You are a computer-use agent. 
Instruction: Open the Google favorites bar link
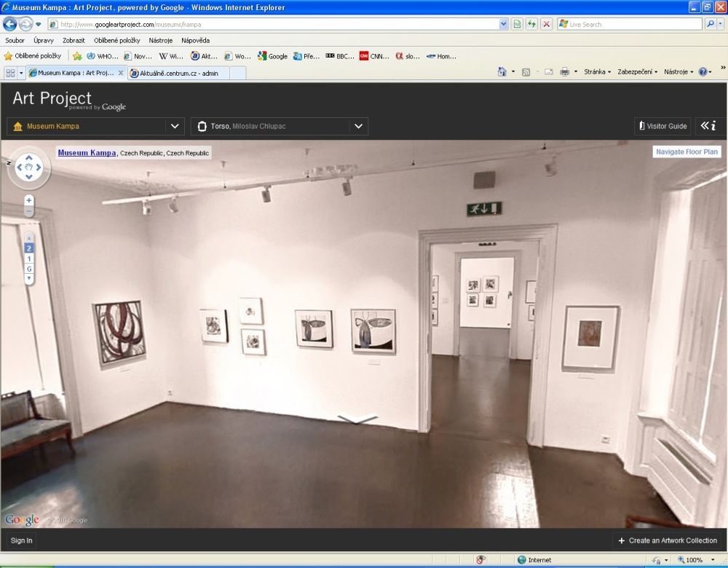click(273, 56)
